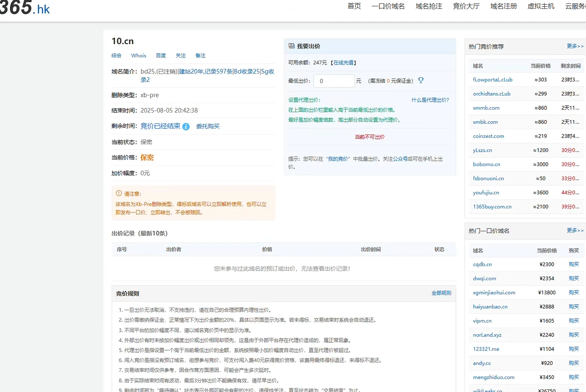Expand 更多>> in 热门一口价域名 panel
This screenshot has height=392, width=586.
tap(575, 230)
